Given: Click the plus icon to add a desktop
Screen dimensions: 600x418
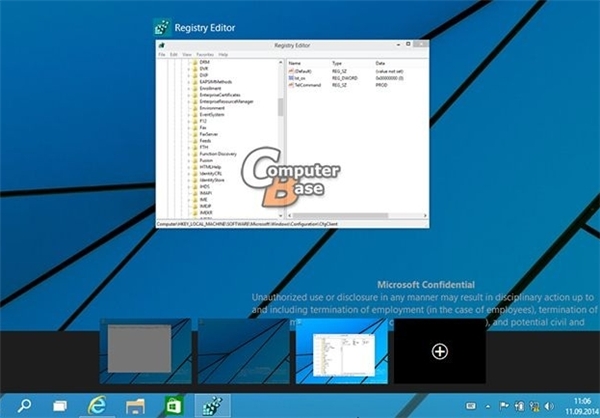Looking at the screenshot, I should click(440, 351).
